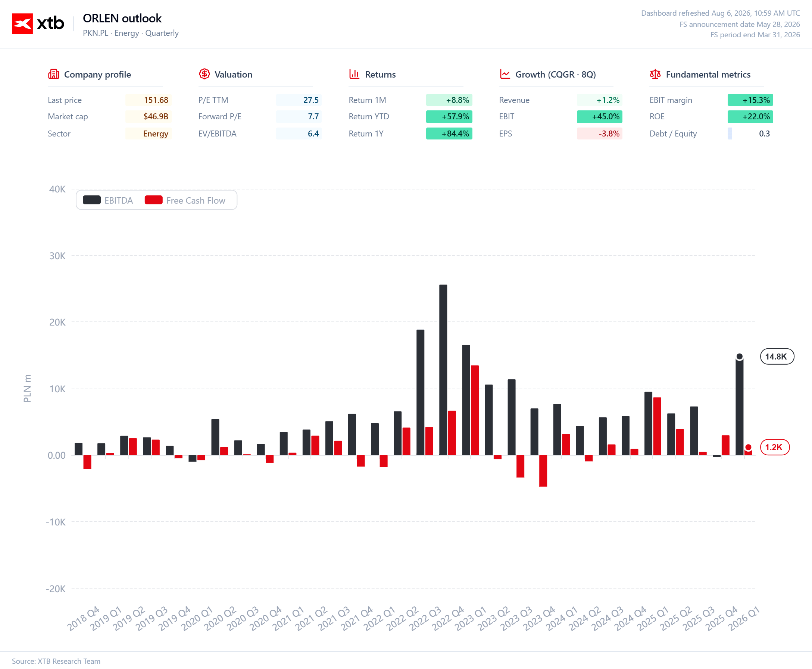The height and width of the screenshot is (669, 812).
Task: Click the FS period end line
Action: [x=755, y=35]
